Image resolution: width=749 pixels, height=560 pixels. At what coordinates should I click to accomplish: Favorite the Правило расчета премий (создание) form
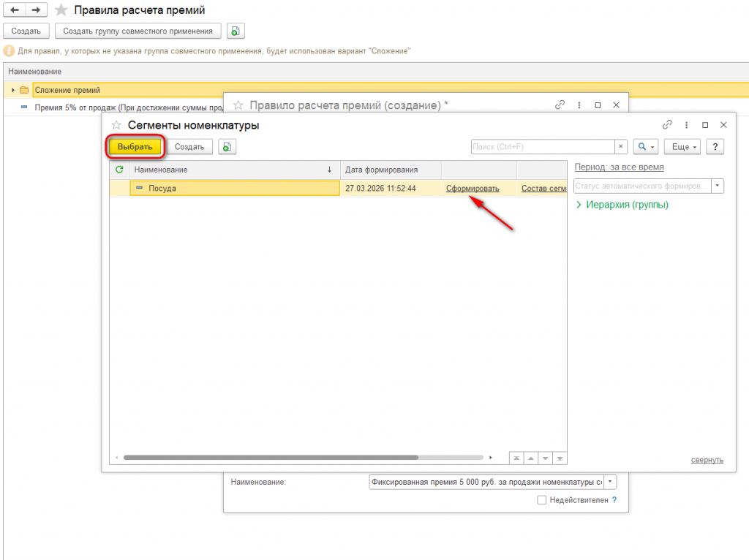point(238,105)
